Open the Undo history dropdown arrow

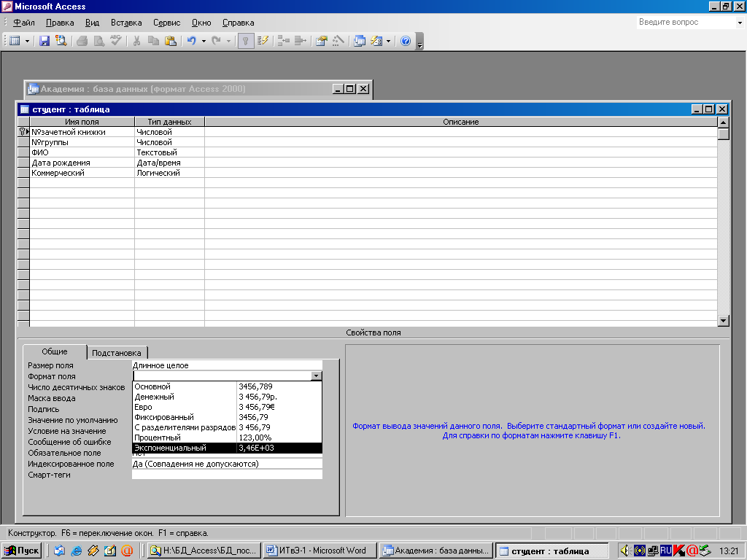(x=204, y=41)
